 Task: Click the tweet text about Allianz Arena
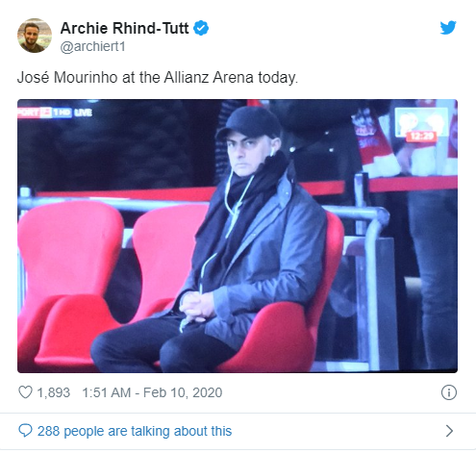click(x=158, y=78)
